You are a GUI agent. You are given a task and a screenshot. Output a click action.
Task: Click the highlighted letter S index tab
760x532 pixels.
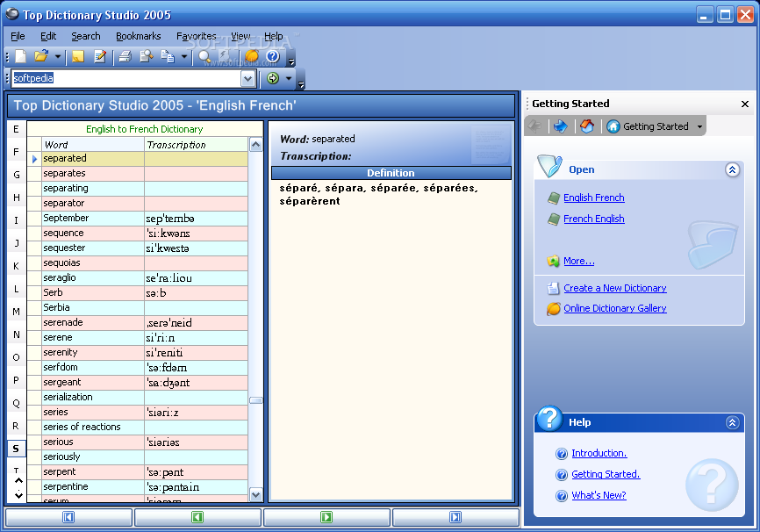[x=16, y=449]
